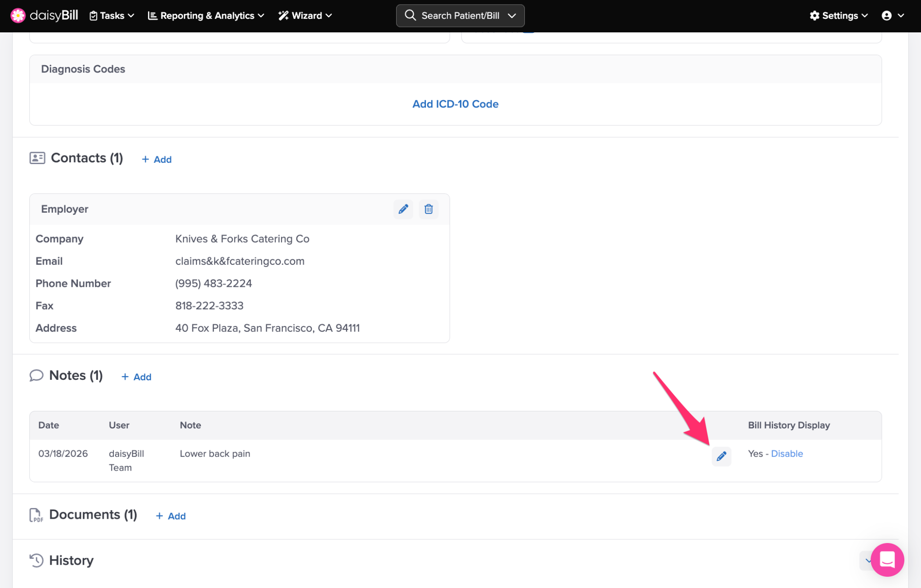Delete the Employer contact with trash icon

point(429,209)
